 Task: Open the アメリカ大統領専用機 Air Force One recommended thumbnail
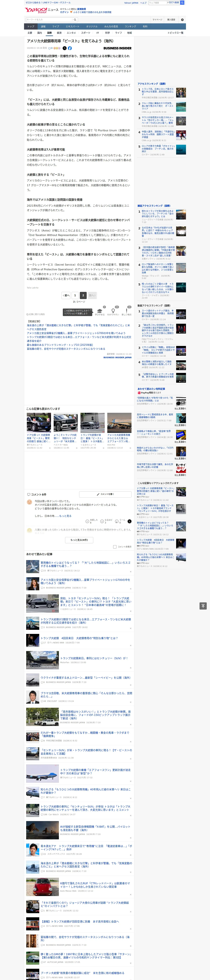pos(119,423)
